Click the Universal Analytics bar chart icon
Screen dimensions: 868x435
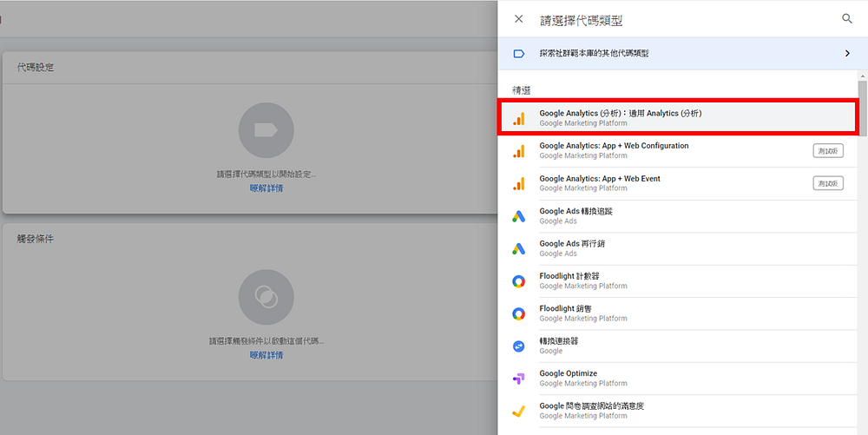[x=519, y=118]
